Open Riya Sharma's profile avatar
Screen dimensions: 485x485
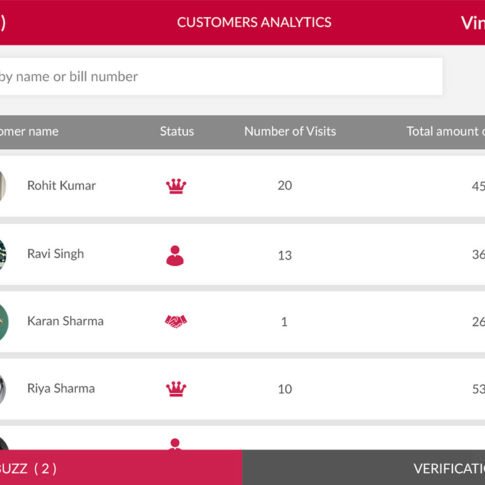point(3,389)
